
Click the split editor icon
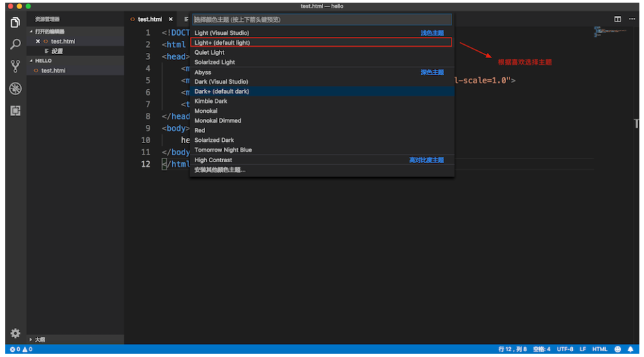(617, 19)
